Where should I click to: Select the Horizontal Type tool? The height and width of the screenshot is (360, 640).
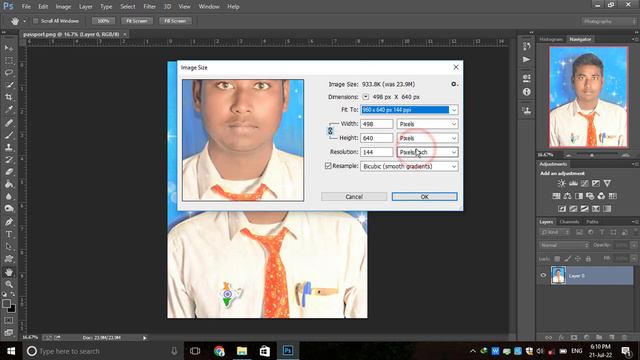pos(9,234)
